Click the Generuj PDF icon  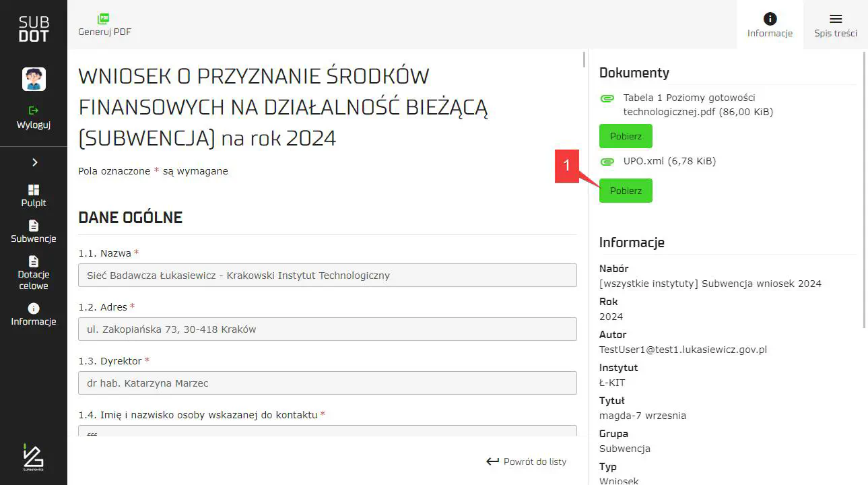tap(104, 19)
